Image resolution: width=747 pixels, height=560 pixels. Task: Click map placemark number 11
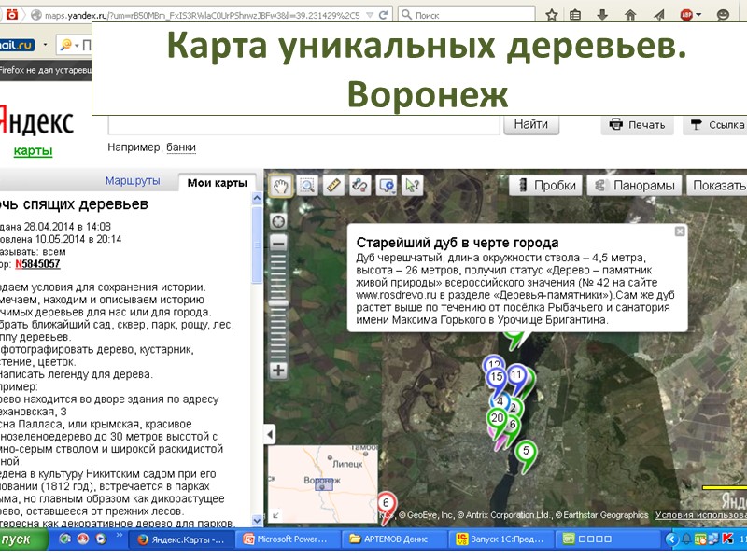coord(516,375)
